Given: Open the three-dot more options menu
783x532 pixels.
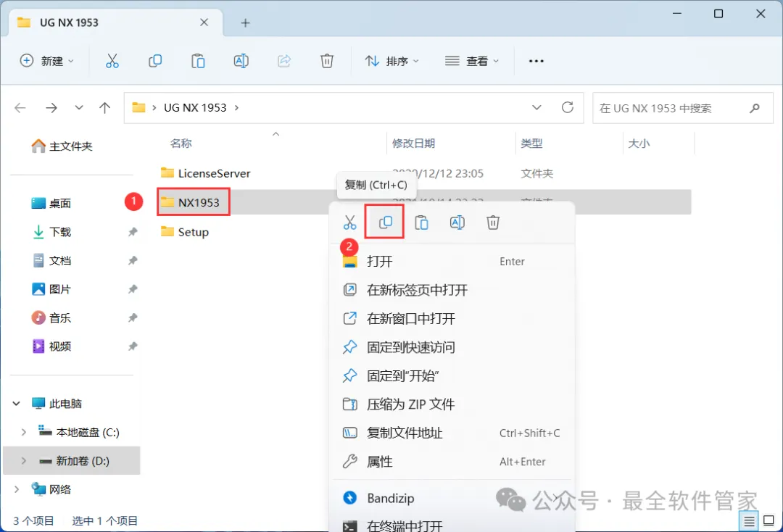Looking at the screenshot, I should coord(536,61).
